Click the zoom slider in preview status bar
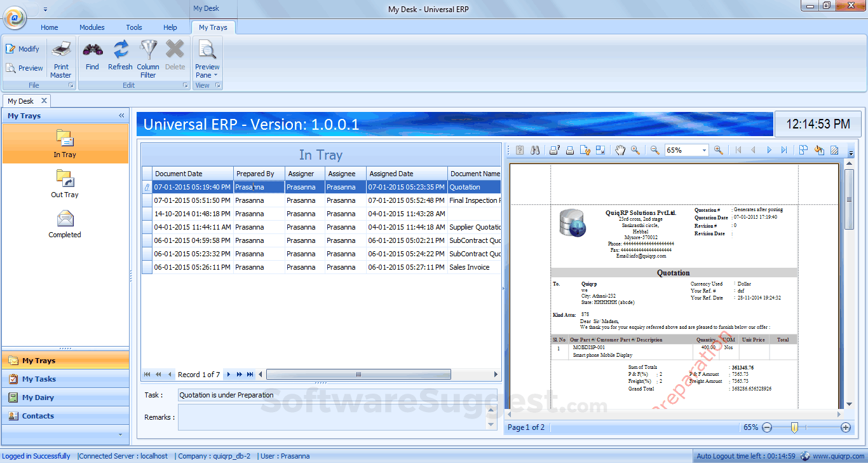Viewport: 868px width, 463px height. [794, 428]
